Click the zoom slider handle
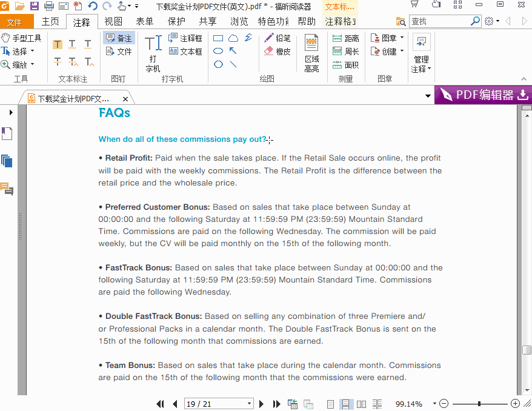This screenshot has width=532, height=411. tap(479, 404)
